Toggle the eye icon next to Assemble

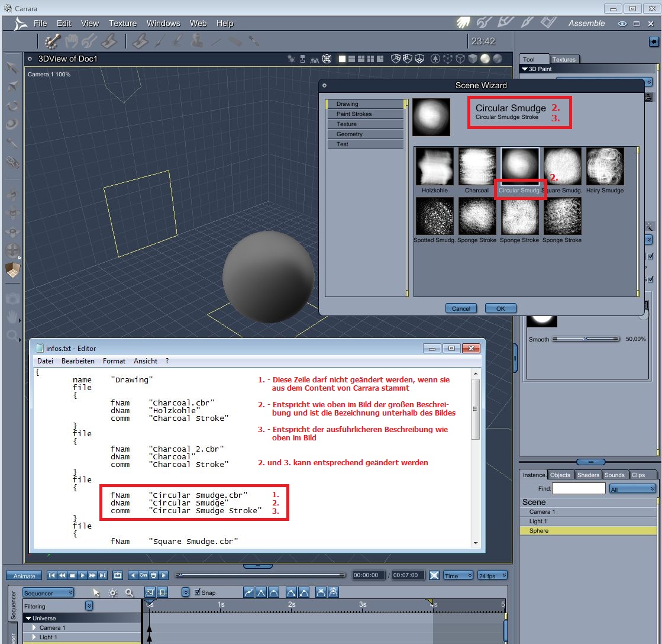tap(622, 24)
